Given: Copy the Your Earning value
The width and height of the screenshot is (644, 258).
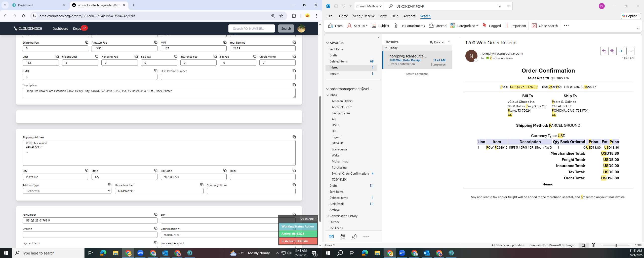Looking at the screenshot, I should (294, 42).
